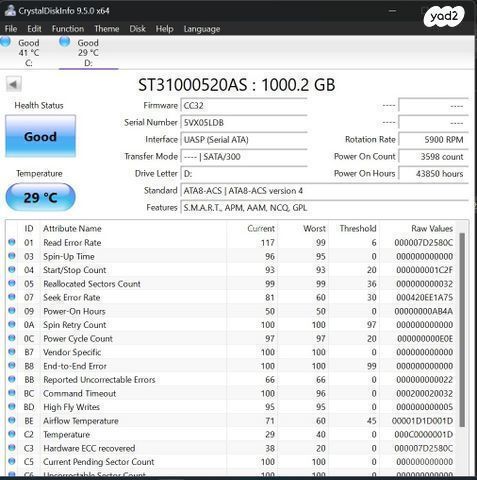Click the D: drive health indicator circle
Image resolution: width=477 pixels, height=480 pixels.
pyautogui.click(x=64, y=42)
